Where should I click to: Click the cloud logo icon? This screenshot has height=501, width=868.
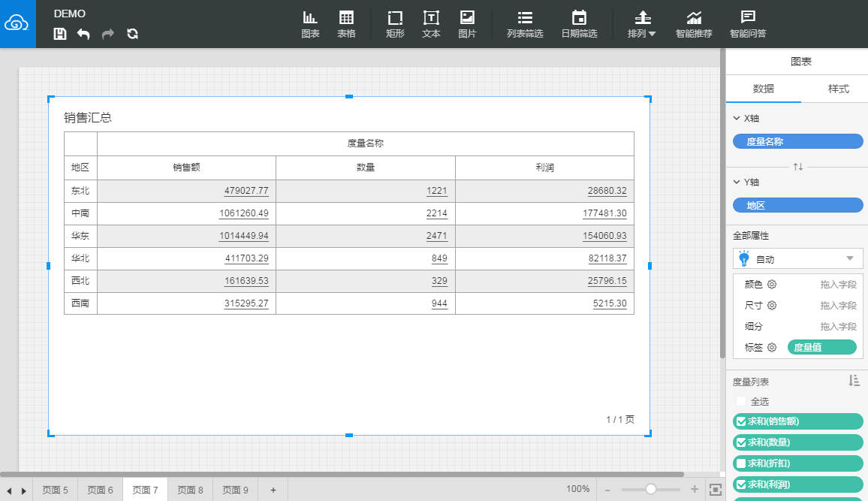[x=17, y=23]
